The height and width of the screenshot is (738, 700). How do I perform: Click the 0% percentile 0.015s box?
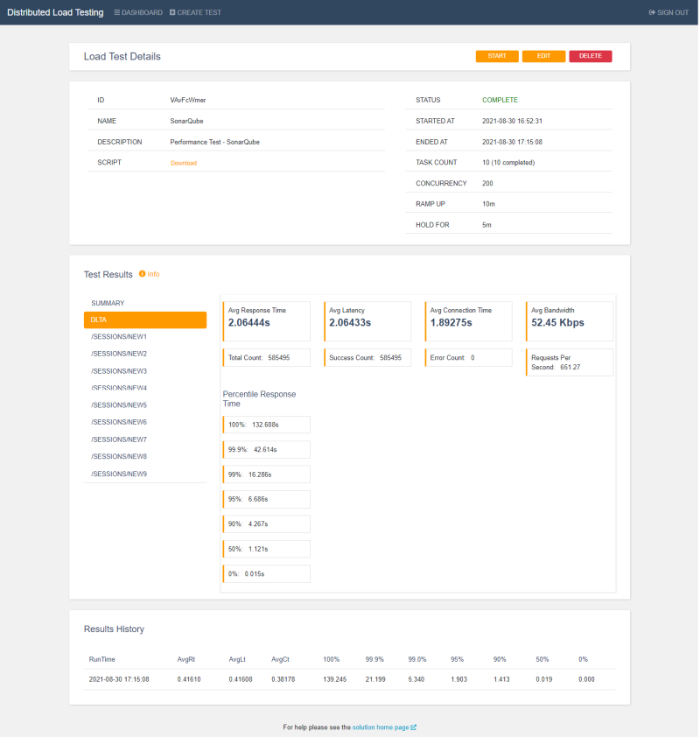(266, 573)
